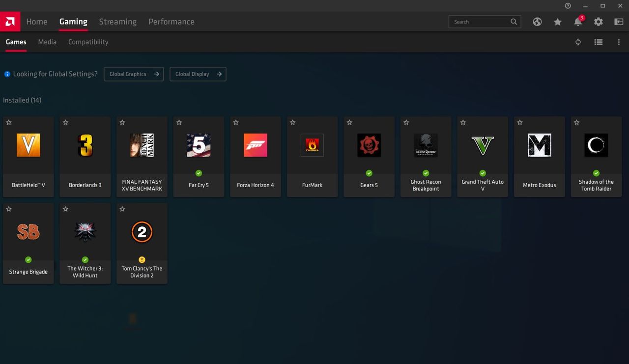Open the notifications bell
The width and height of the screenshot is (629, 364).
coord(578,22)
